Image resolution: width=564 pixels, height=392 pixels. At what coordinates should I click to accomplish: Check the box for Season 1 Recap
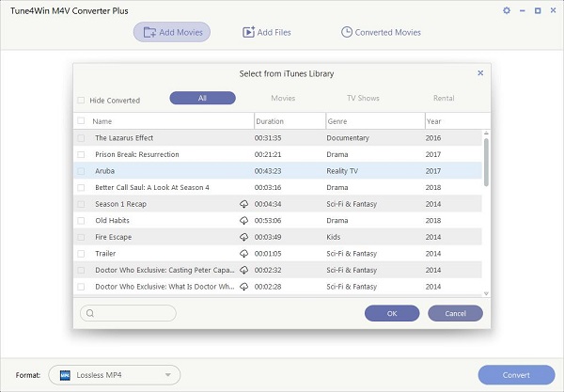pos(81,204)
